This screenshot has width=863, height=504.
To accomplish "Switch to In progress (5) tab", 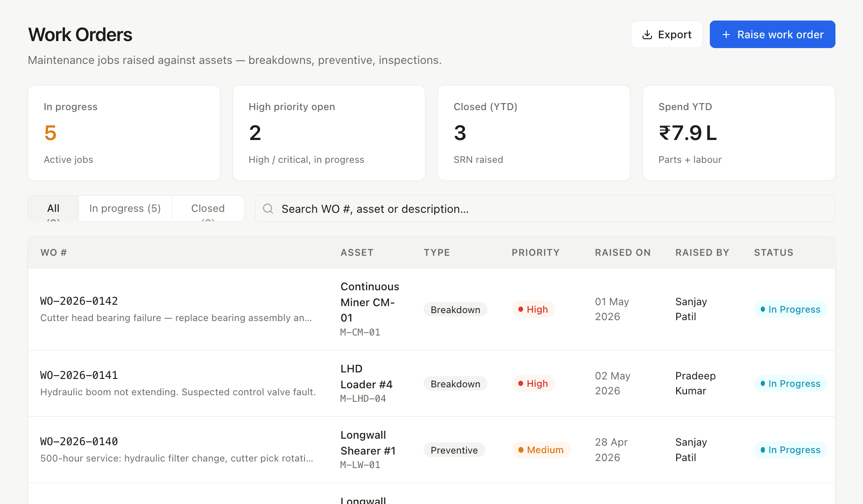I will [x=125, y=209].
